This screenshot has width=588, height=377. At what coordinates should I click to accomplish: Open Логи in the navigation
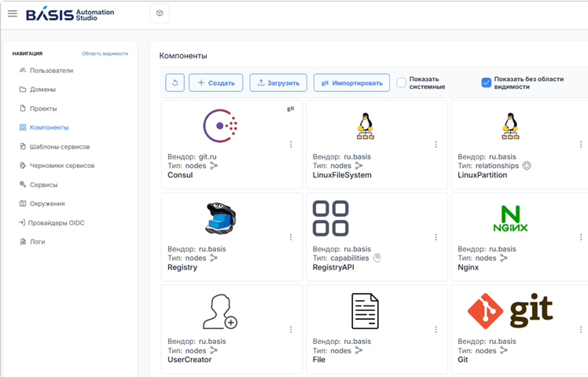click(32, 242)
